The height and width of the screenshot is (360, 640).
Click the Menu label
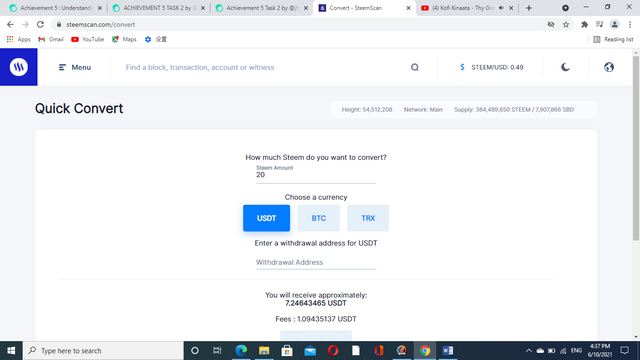[81, 67]
